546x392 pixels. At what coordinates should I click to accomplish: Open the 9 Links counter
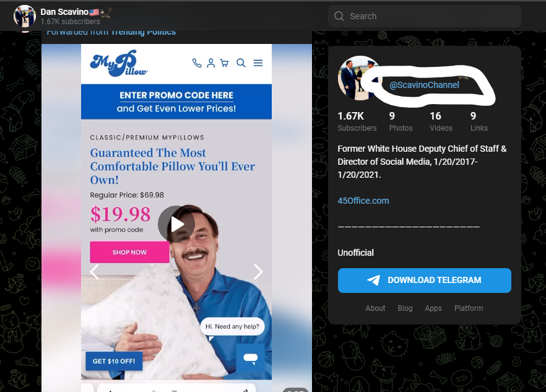coord(479,121)
